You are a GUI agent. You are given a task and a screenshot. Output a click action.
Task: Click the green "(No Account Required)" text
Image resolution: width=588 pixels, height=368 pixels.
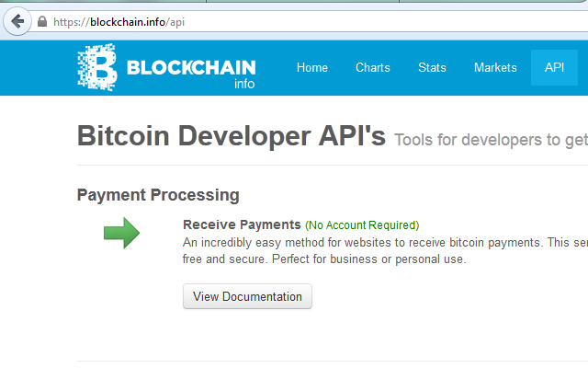[x=362, y=225]
